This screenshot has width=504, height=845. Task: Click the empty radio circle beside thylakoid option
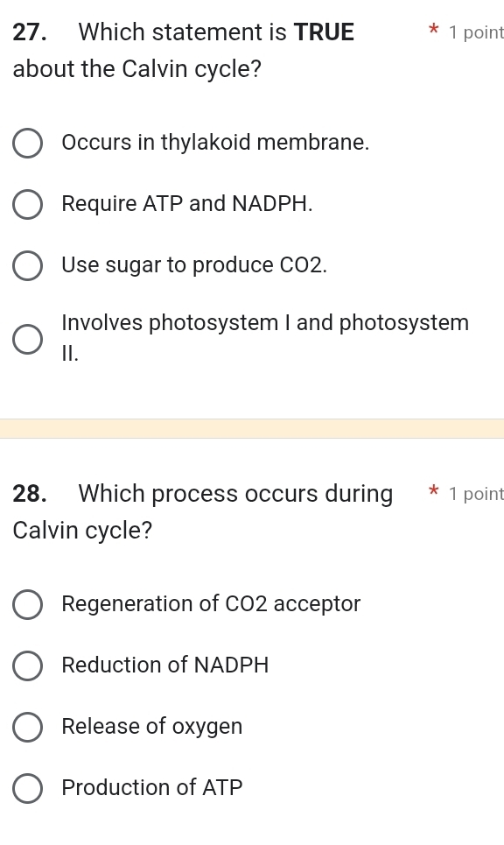(x=27, y=143)
